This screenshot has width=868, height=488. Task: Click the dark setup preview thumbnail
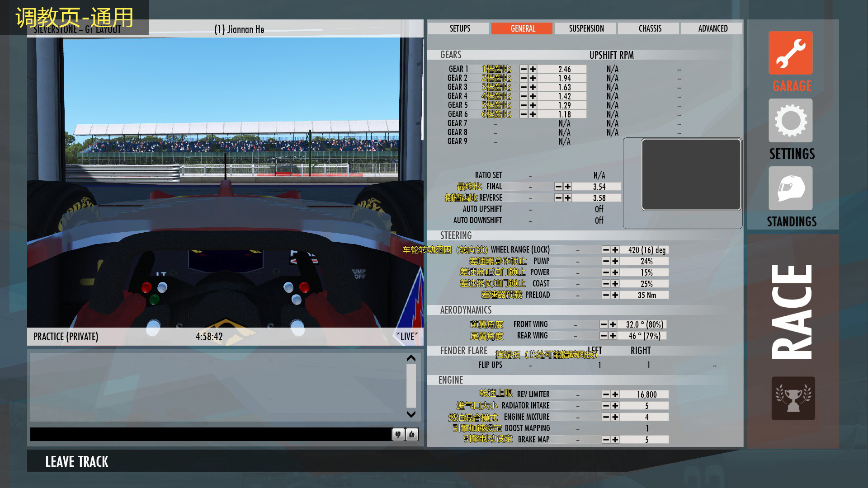691,174
